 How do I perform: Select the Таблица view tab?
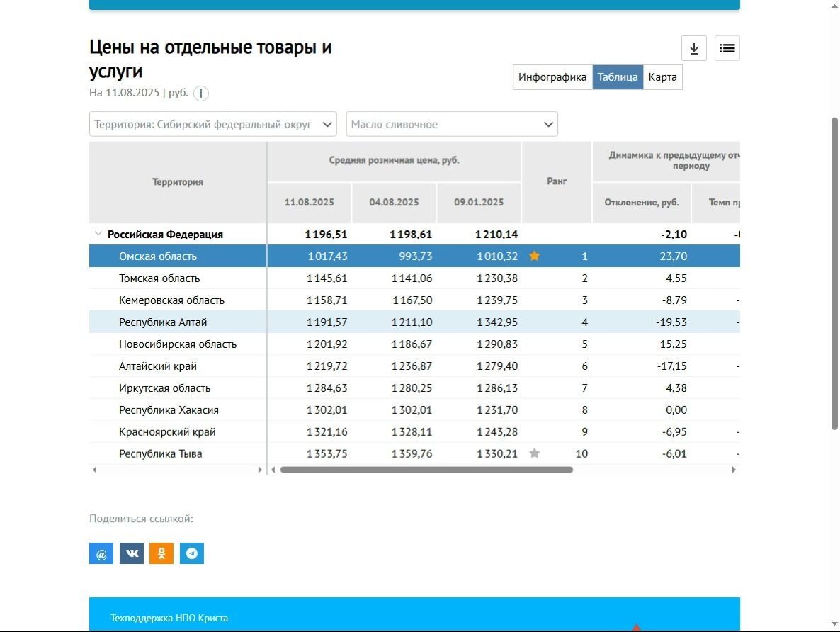618,77
